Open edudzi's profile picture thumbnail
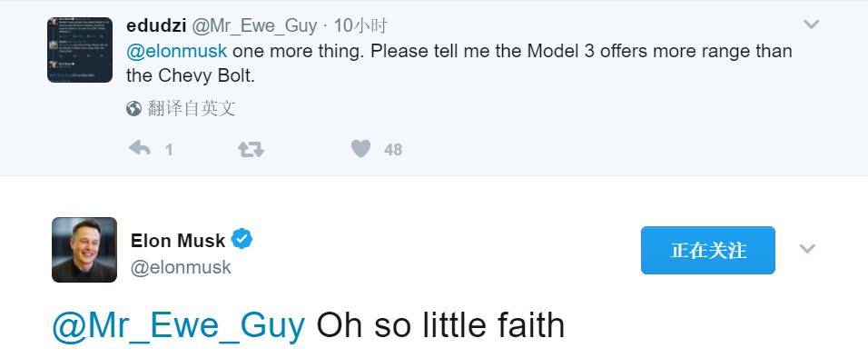 click(80, 50)
